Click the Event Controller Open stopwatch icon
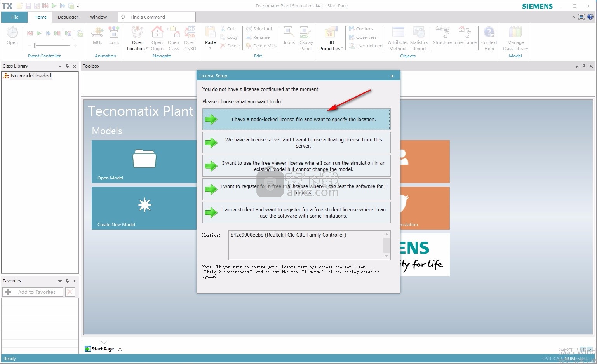Image resolution: width=597 pixels, height=364 pixels. click(12, 32)
